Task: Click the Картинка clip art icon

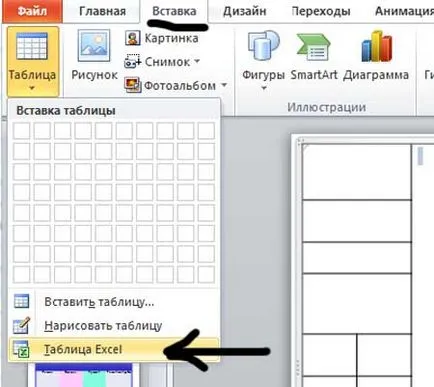Action: [132, 38]
